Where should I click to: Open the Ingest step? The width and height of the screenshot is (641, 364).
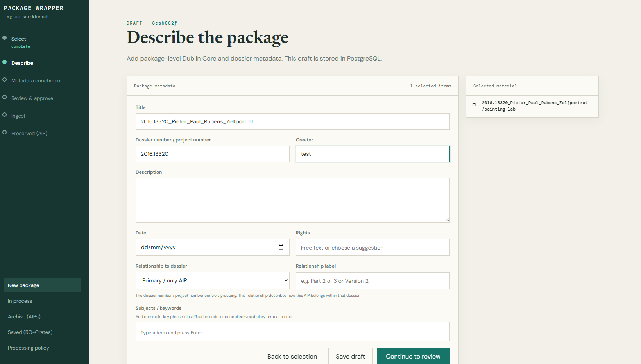point(18,116)
